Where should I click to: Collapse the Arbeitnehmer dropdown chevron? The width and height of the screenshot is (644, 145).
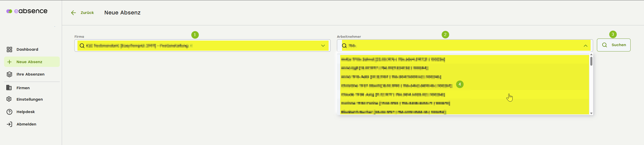(x=586, y=46)
